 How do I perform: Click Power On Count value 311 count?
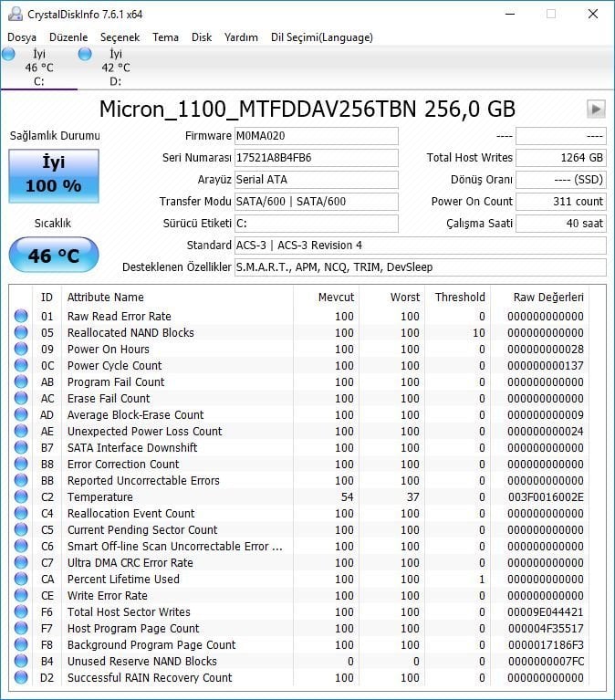(561, 202)
